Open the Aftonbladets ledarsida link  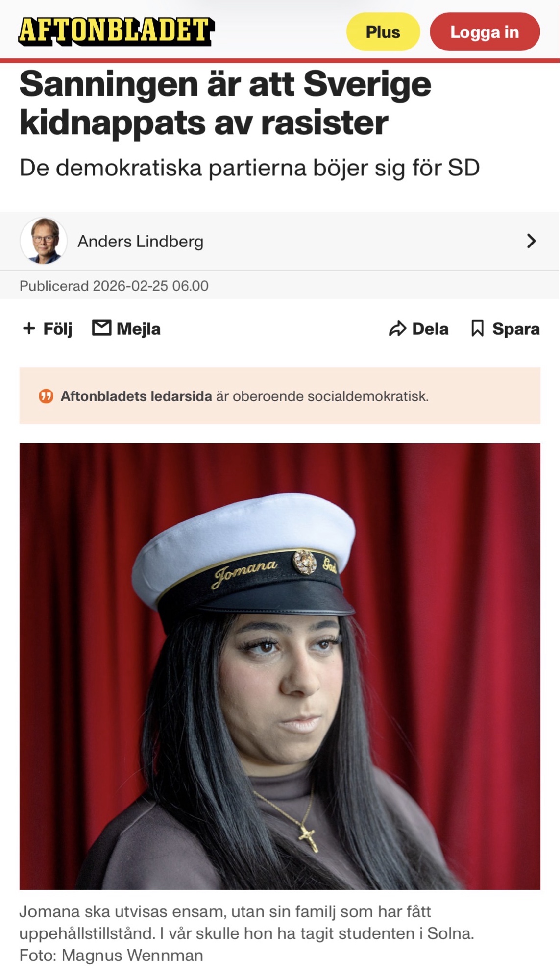click(x=136, y=396)
